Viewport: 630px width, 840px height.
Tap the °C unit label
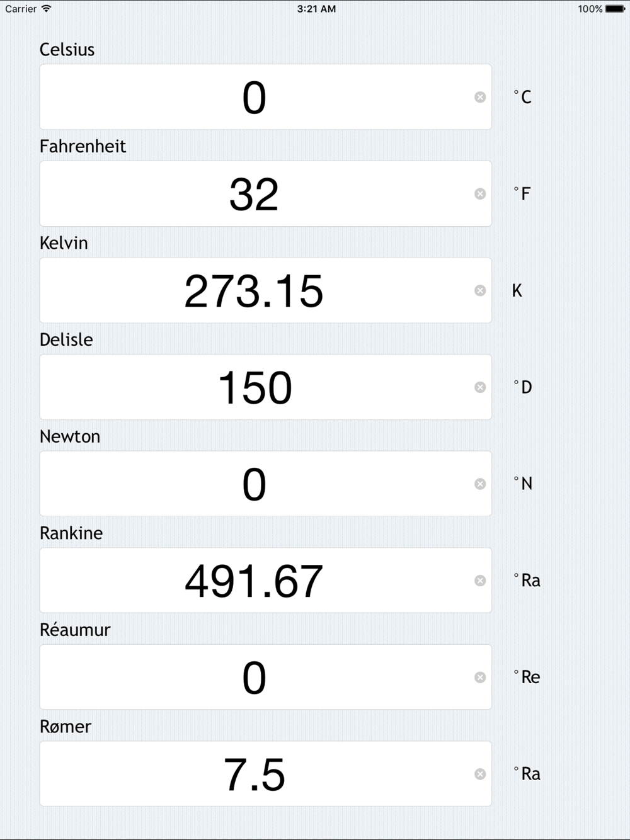pos(522,97)
